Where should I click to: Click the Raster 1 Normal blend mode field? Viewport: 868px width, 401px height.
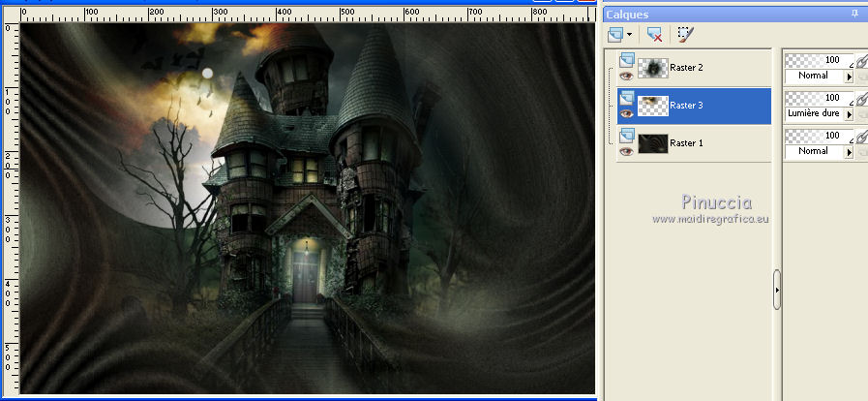pyautogui.click(x=815, y=151)
